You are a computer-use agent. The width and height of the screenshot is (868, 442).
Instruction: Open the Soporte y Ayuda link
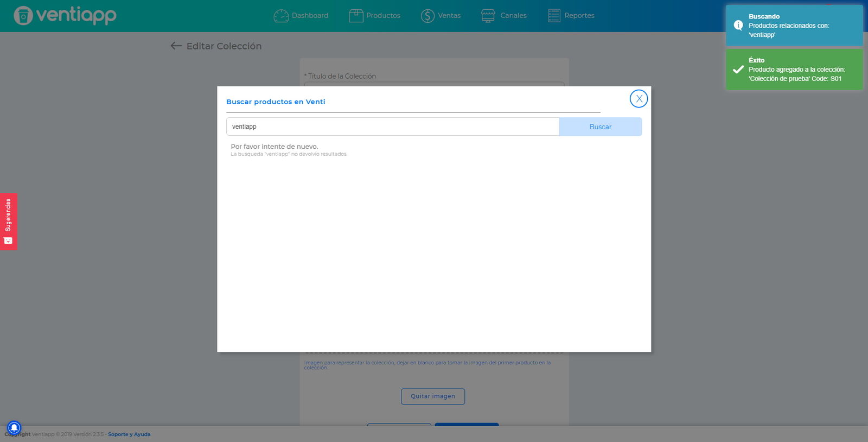pos(129,434)
